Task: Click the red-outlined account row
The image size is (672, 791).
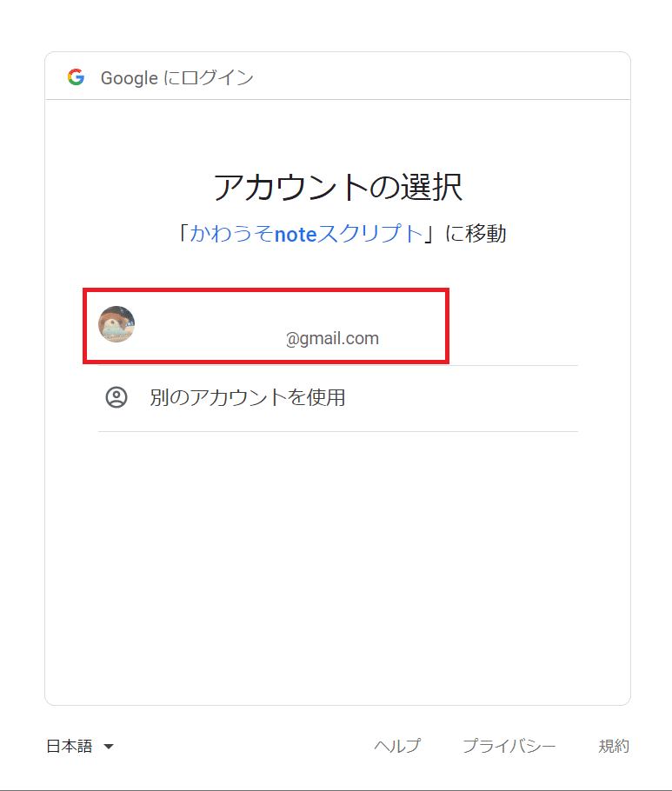Action: (266, 326)
